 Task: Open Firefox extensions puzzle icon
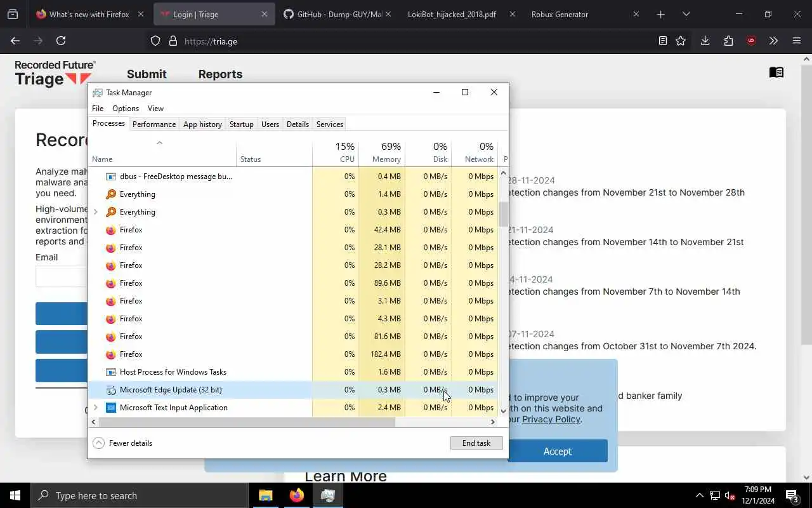click(728, 41)
